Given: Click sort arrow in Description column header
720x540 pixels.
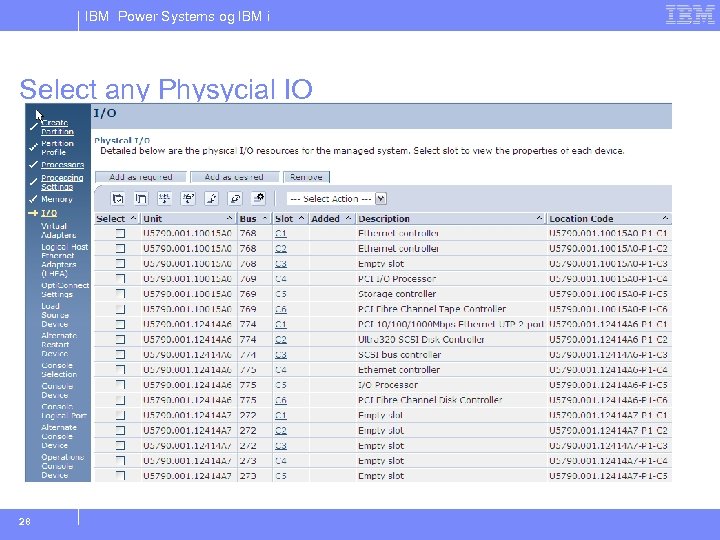Looking at the screenshot, I should click(x=540, y=218).
